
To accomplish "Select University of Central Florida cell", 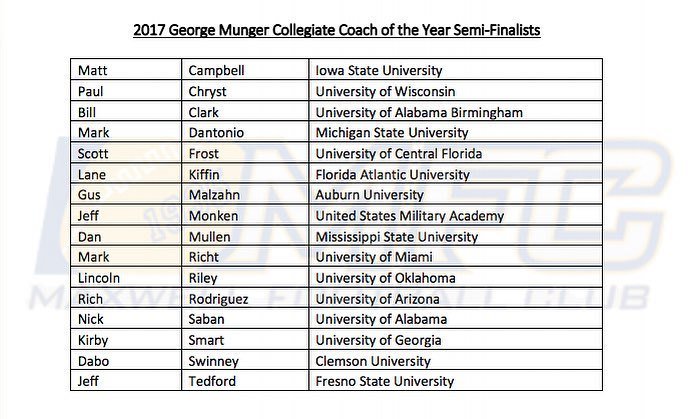I will [x=456, y=153].
